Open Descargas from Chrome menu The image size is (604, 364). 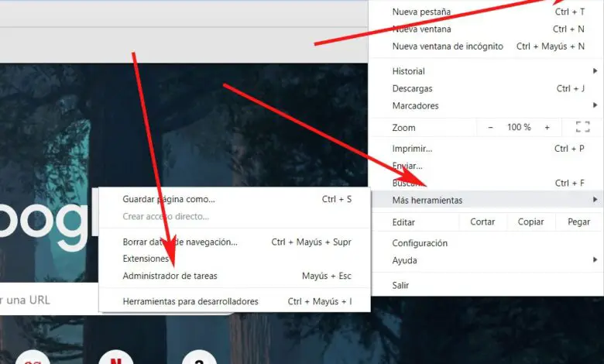(486, 88)
